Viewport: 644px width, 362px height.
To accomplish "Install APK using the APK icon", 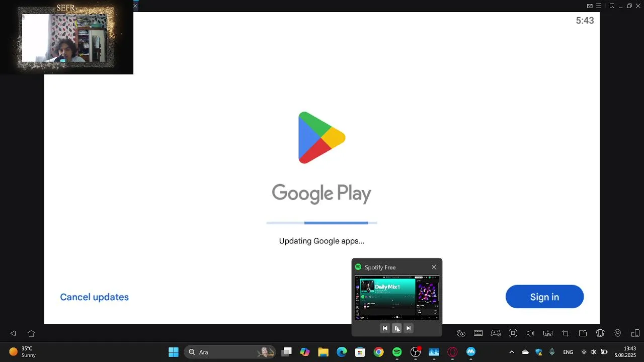I will click(x=548, y=333).
